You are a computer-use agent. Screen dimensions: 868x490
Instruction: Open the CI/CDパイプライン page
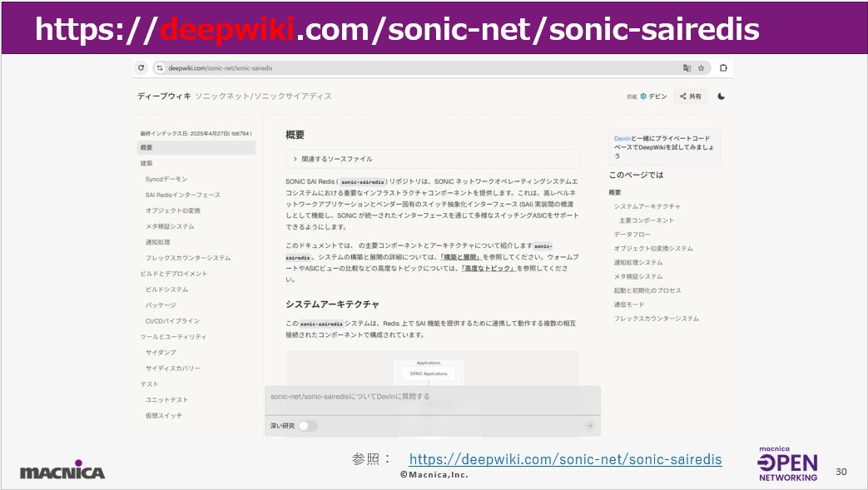[172, 321]
